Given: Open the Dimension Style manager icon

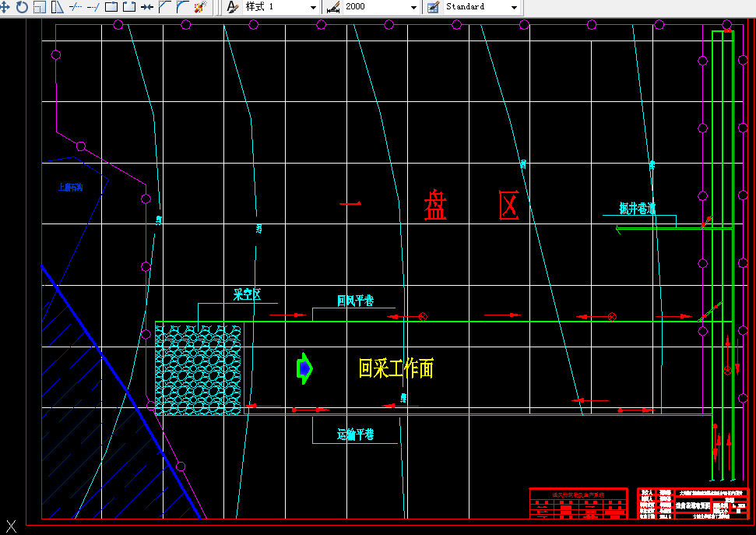Looking at the screenshot, I should 333,7.
